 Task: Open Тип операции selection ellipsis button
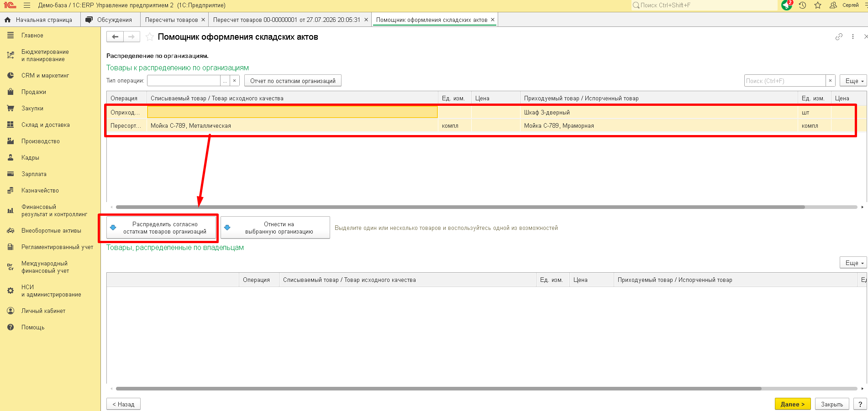tap(225, 81)
